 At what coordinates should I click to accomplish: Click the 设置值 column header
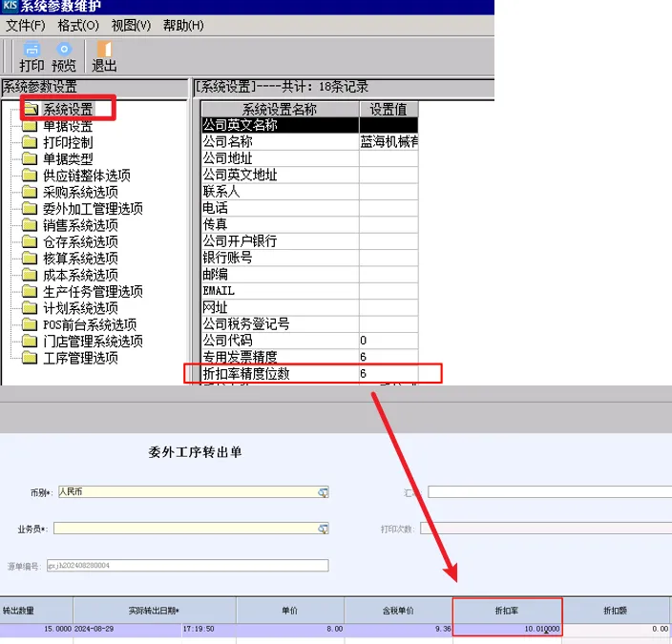point(388,109)
